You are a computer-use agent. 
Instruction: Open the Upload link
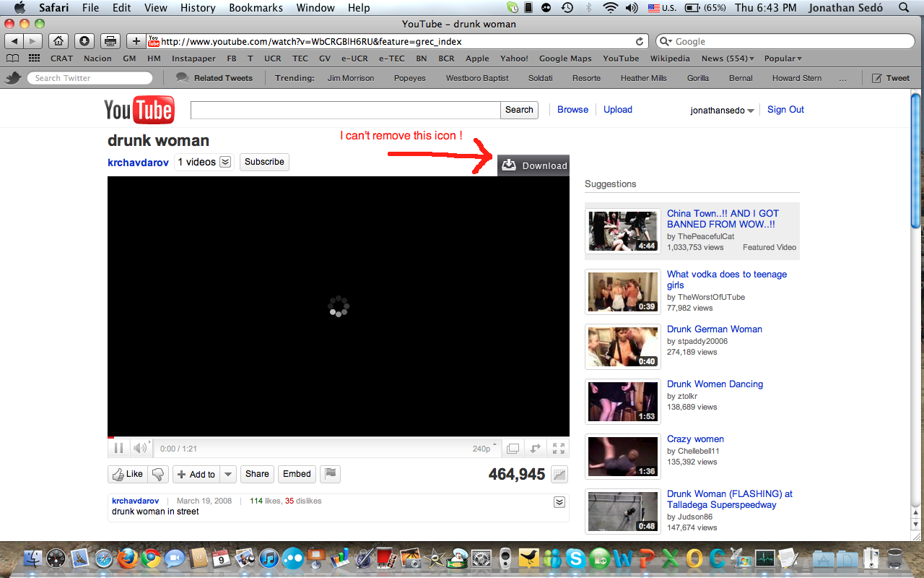click(618, 110)
